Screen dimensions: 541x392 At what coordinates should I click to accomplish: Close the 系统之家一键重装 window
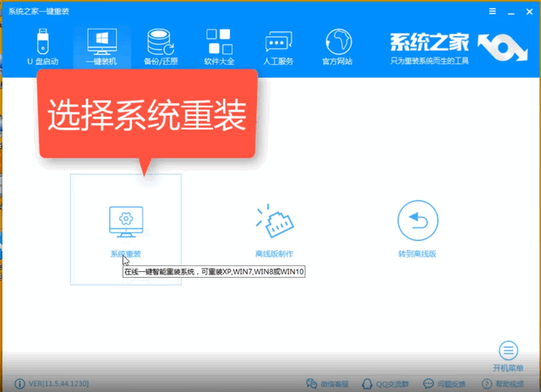[528, 10]
